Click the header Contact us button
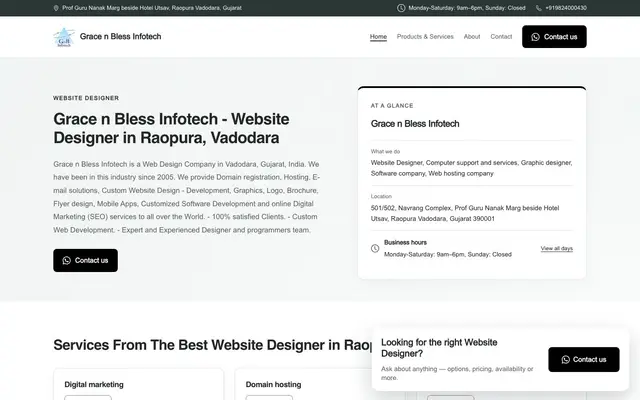This screenshot has height=400, width=640. (x=554, y=37)
